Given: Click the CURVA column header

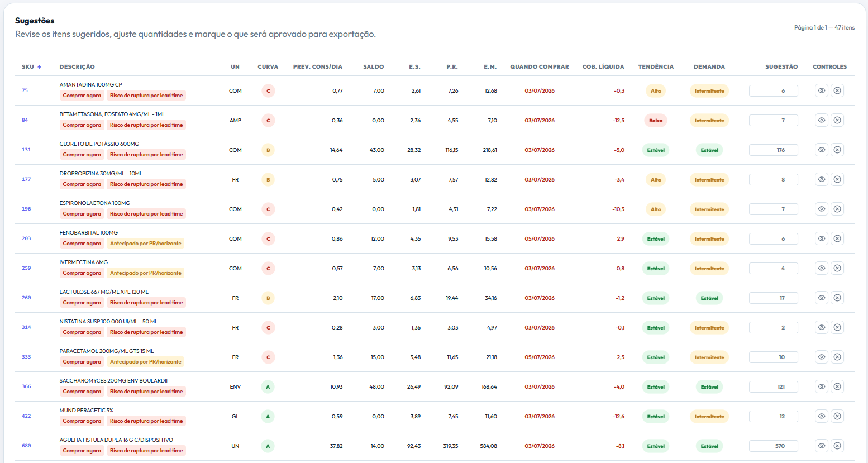Looking at the screenshot, I should click(268, 66).
